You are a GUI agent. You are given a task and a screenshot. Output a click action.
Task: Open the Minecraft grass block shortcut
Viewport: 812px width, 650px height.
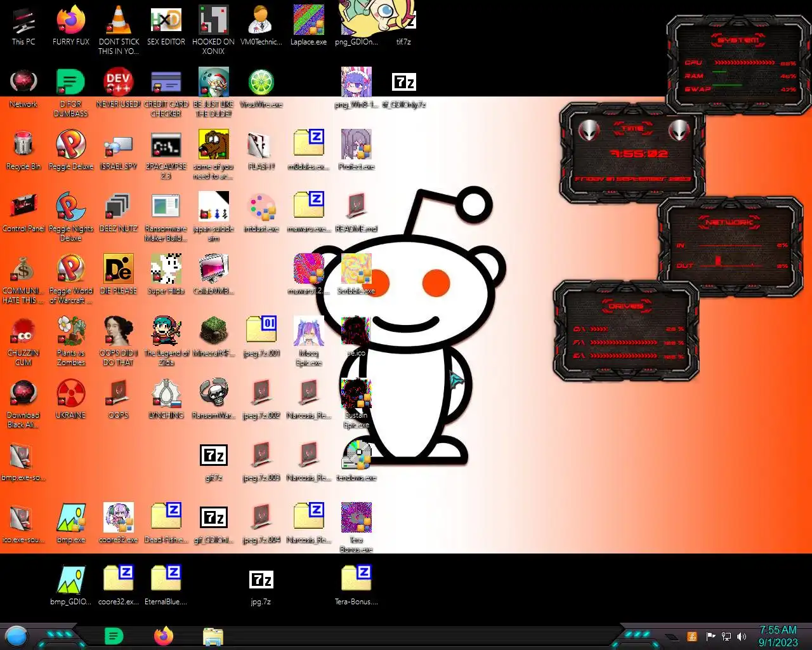click(214, 337)
